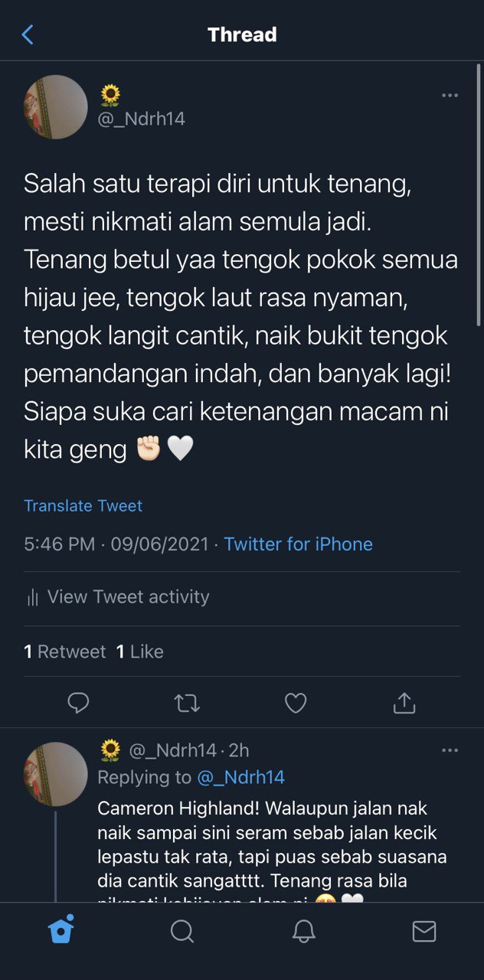This screenshot has height=980, width=484.
Task: Open the Search tab magnifier icon
Action: pos(181,931)
